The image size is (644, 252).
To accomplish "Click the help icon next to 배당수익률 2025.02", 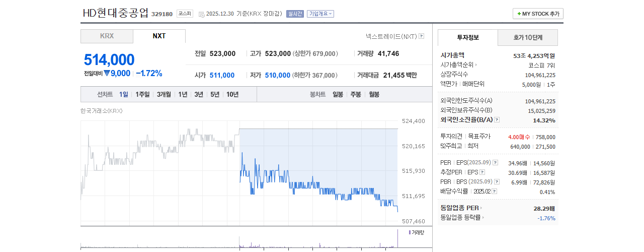I will coord(494,192).
